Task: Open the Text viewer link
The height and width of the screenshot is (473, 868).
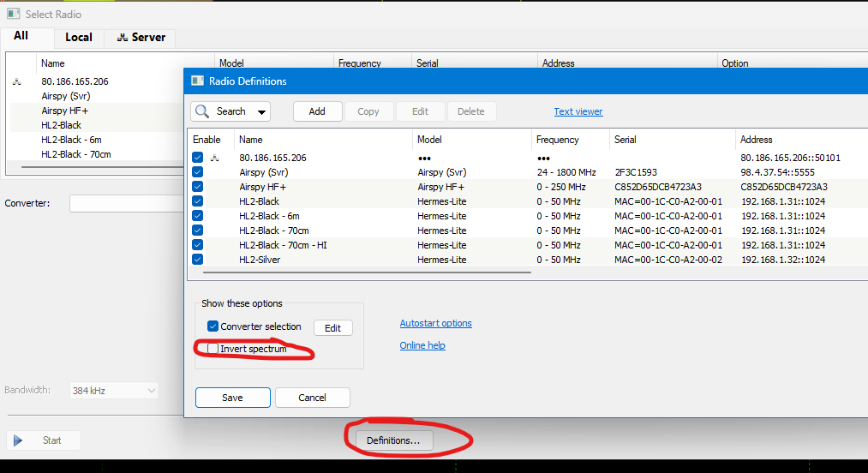Action: click(578, 111)
